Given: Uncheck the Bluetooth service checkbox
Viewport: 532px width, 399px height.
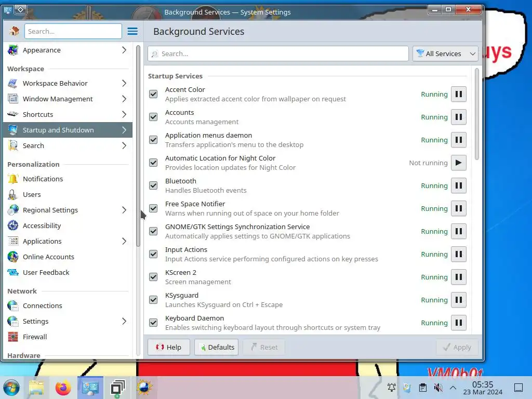Looking at the screenshot, I should pos(153,185).
